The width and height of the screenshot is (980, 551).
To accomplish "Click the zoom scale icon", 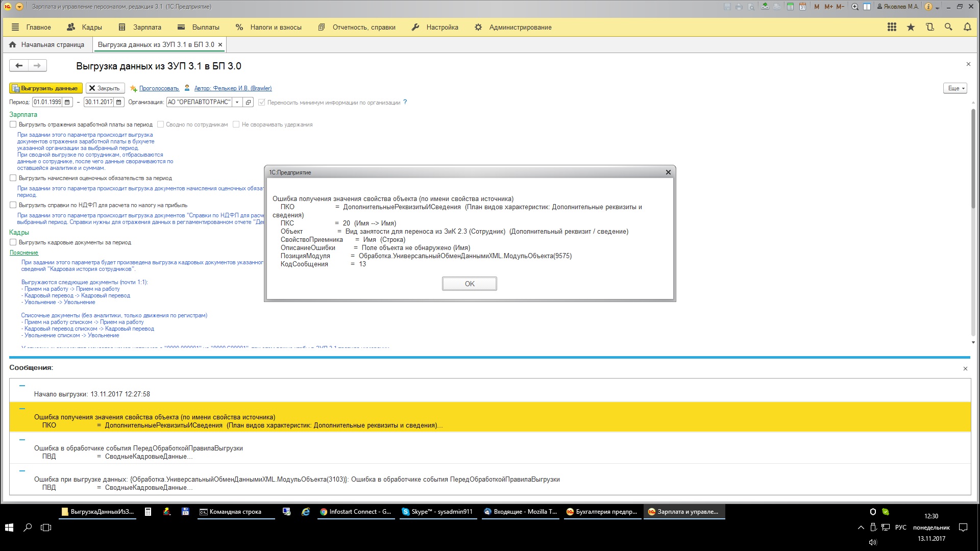I will tap(855, 7).
